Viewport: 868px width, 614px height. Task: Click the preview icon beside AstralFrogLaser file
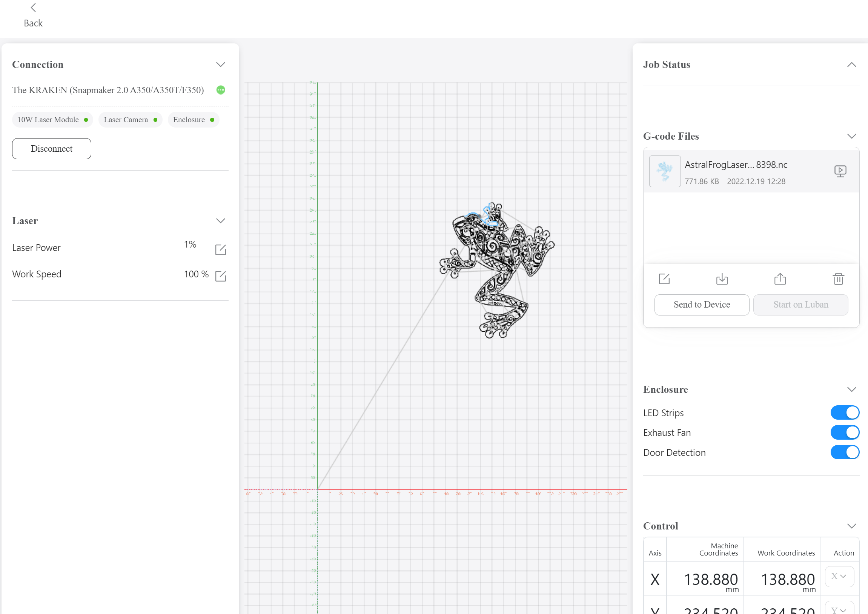840,171
